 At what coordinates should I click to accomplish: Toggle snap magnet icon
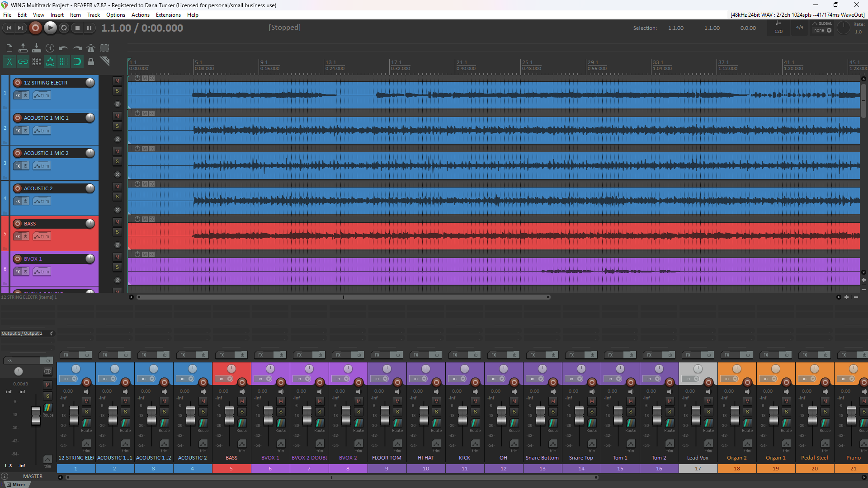click(x=77, y=61)
